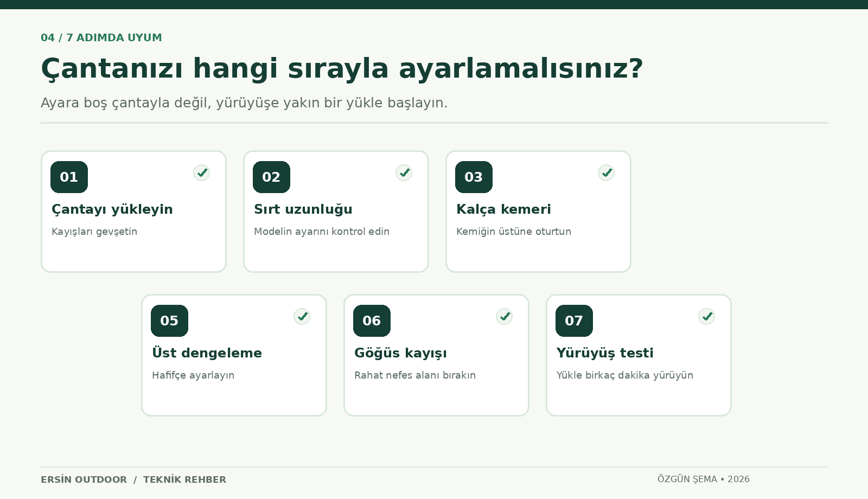Select the 02 step number badge
This screenshot has width=868, height=499.
[x=271, y=177]
